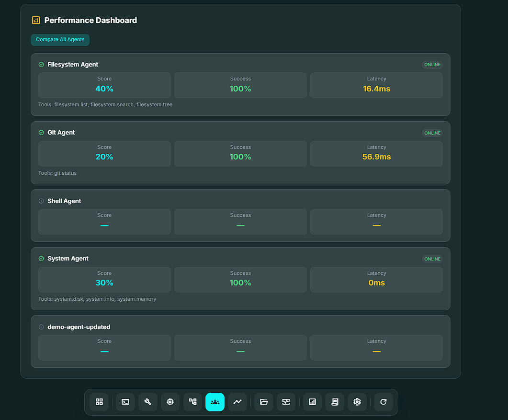Click the Shell Agent unknown status icon
The image size is (508, 420).
coord(41,201)
